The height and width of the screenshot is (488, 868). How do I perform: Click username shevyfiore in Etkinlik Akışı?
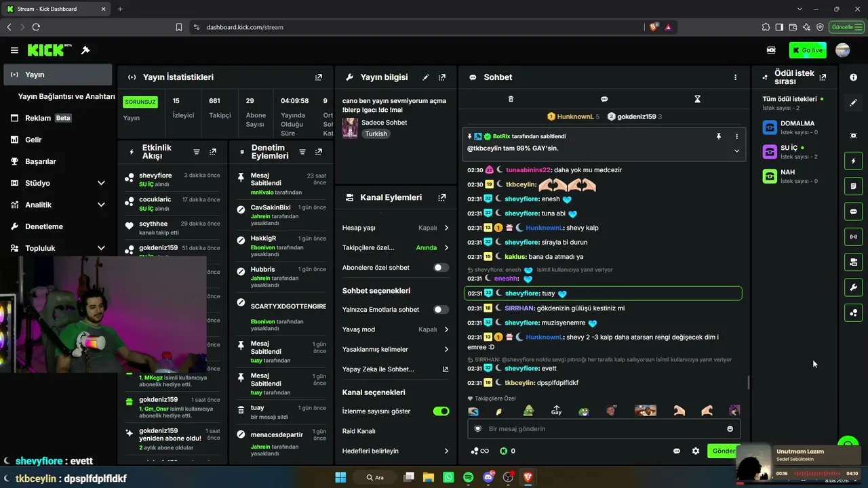155,176
